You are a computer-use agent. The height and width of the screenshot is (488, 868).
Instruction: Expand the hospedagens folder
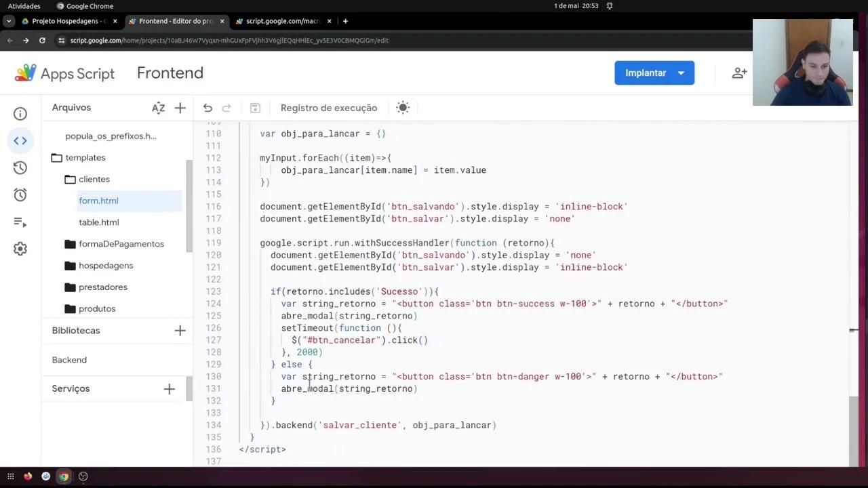(70, 266)
